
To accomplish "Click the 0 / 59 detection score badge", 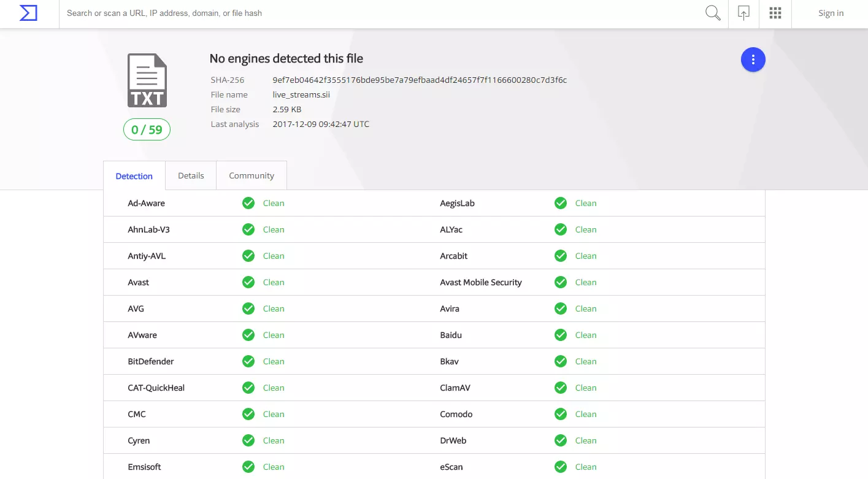I will (147, 129).
